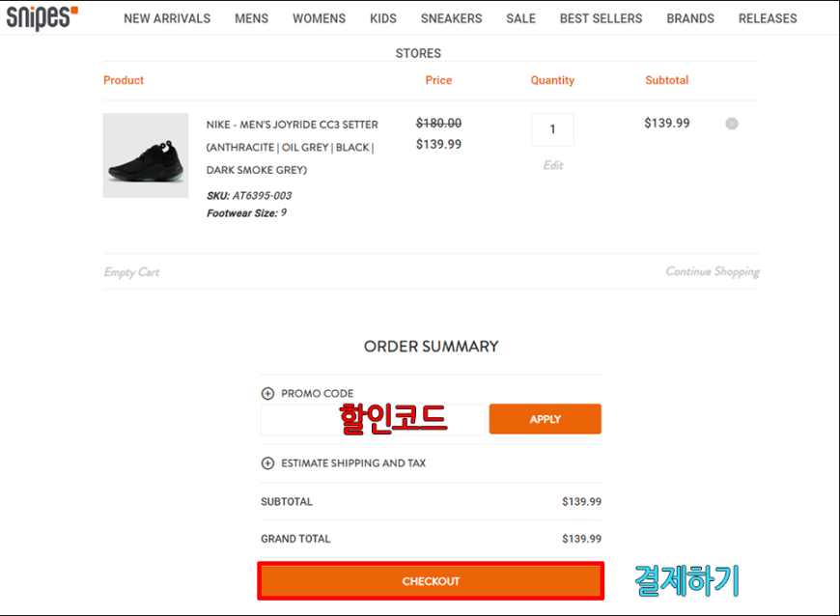
Task: Open the Brands menu
Action: pos(690,18)
